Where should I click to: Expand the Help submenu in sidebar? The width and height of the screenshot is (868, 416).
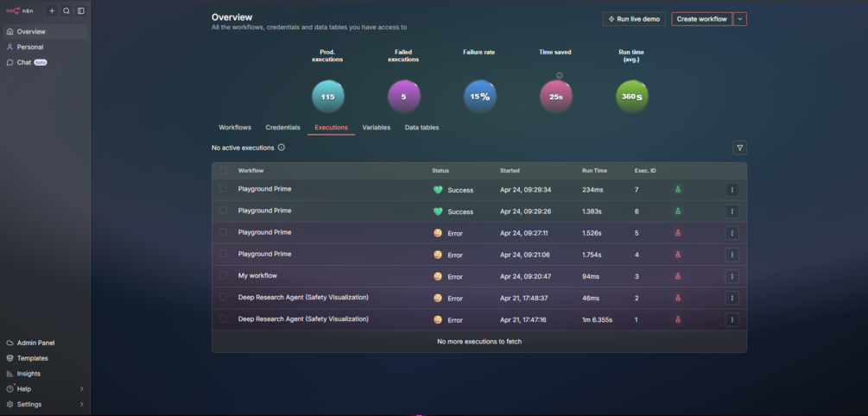82,389
